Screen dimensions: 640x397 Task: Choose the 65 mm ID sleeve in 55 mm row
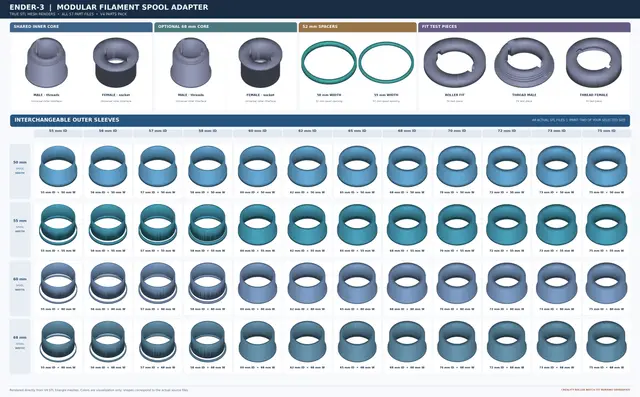coord(357,225)
